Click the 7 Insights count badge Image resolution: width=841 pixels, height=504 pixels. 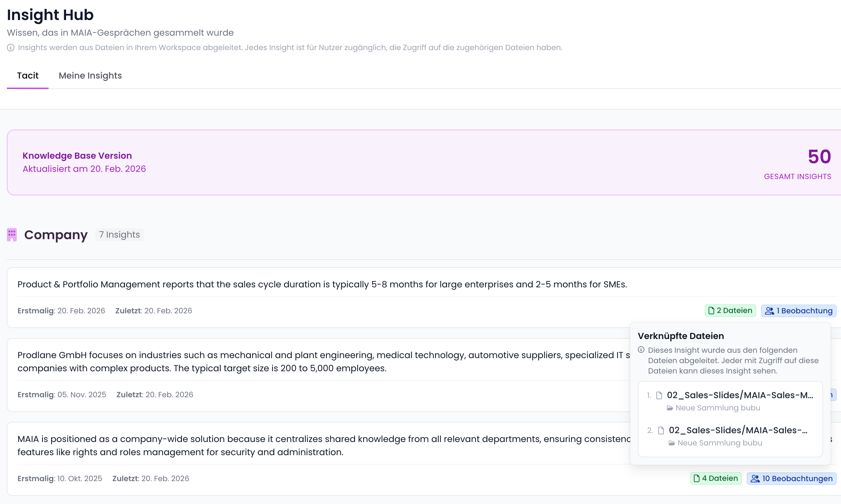pyautogui.click(x=120, y=235)
